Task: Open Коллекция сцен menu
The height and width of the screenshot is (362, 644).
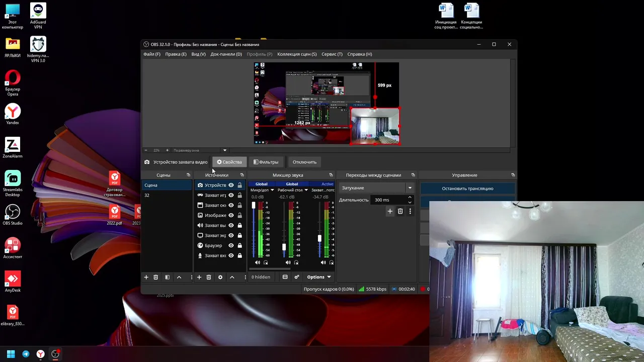Action: (297, 54)
